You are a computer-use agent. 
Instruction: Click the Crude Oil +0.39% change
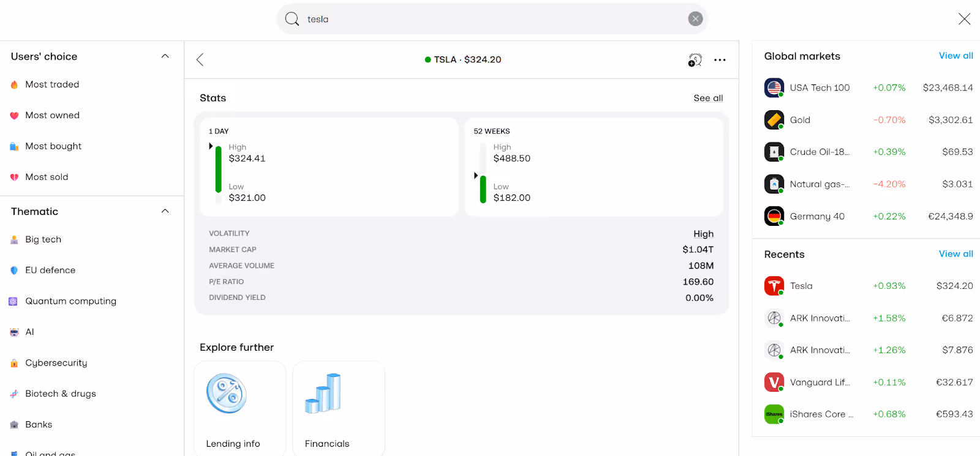(889, 152)
